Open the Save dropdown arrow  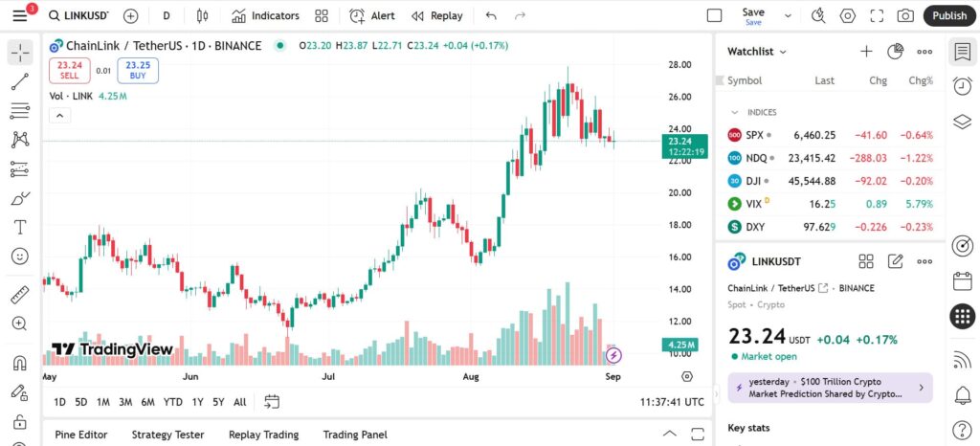coord(789,16)
